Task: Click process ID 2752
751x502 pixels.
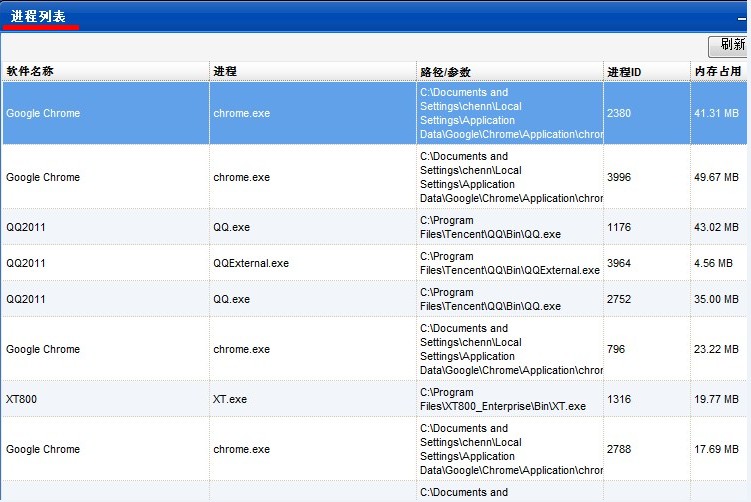Action: [x=619, y=299]
